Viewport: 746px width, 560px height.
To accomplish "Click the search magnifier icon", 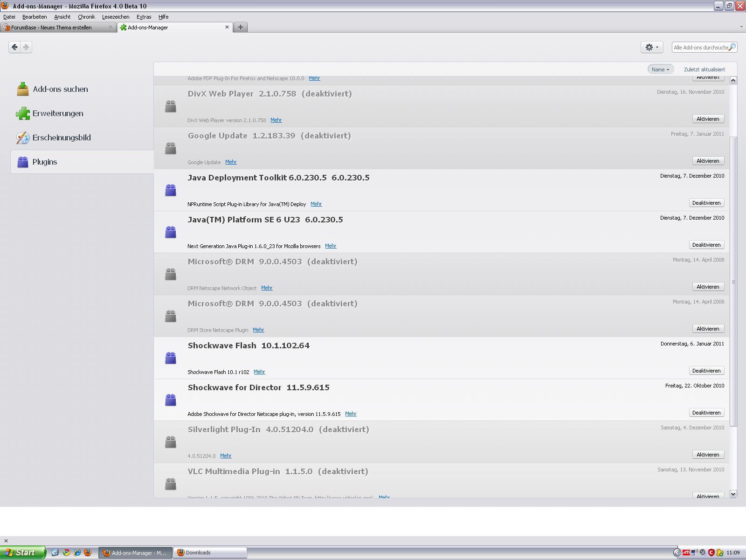I will 732,47.
